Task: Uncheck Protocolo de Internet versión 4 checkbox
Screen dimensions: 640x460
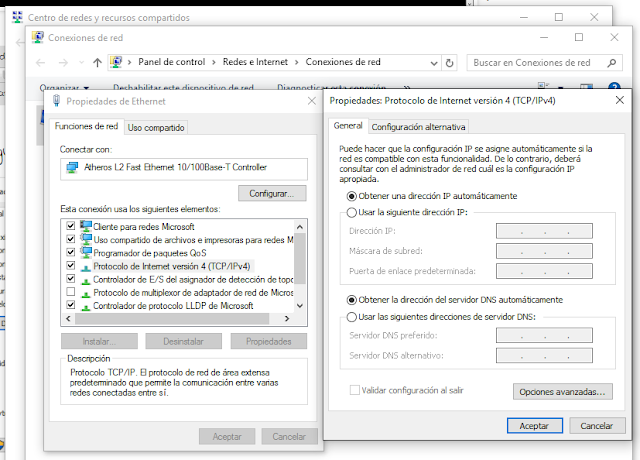Action: (x=71, y=265)
